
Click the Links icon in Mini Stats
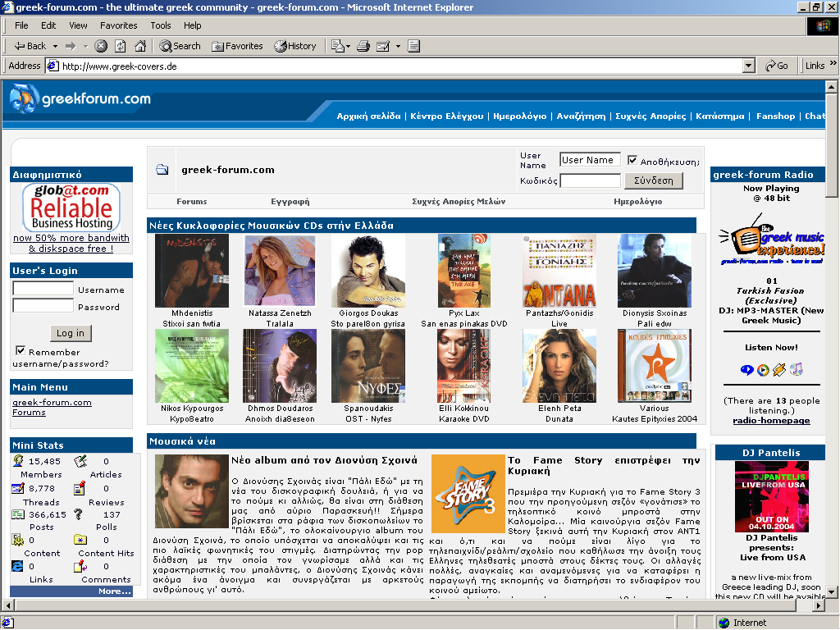click(x=18, y=566)
